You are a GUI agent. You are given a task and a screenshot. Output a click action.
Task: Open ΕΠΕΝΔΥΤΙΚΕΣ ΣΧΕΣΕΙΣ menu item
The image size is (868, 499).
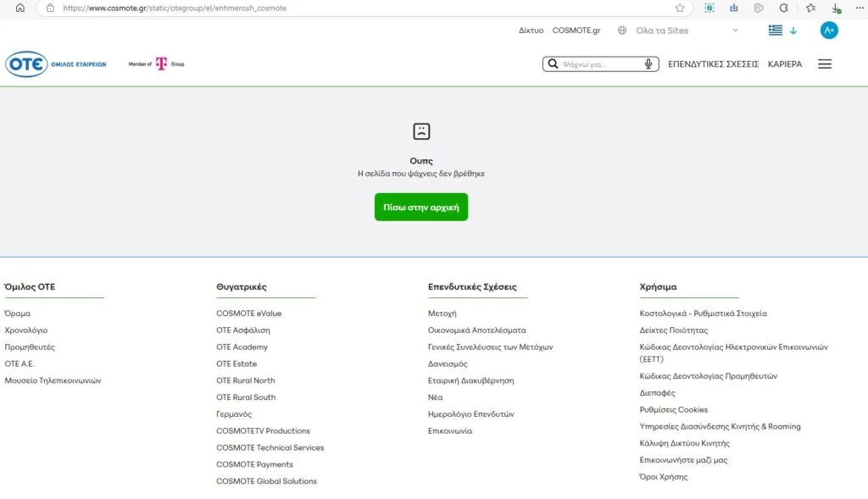click(x=713, y=64)
